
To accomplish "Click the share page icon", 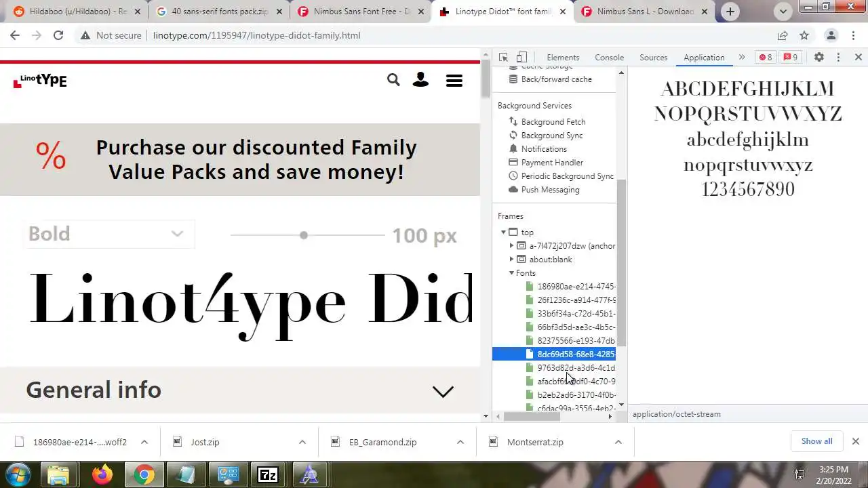I will coord(783,35).
